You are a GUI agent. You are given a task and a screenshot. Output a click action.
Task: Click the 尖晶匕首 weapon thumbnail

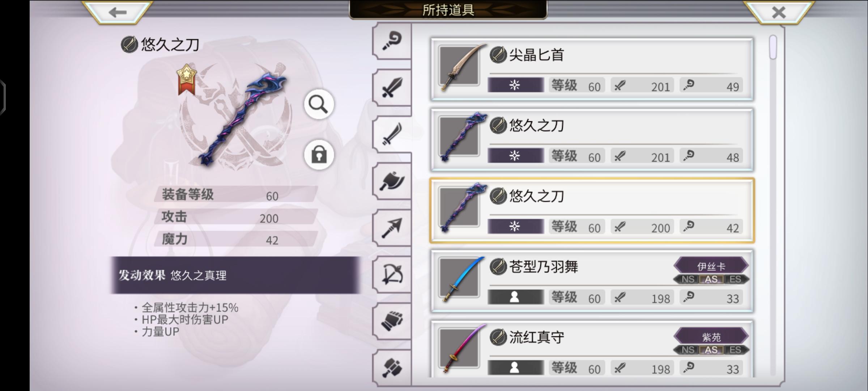pyautogui.click(x=460, y=67)
